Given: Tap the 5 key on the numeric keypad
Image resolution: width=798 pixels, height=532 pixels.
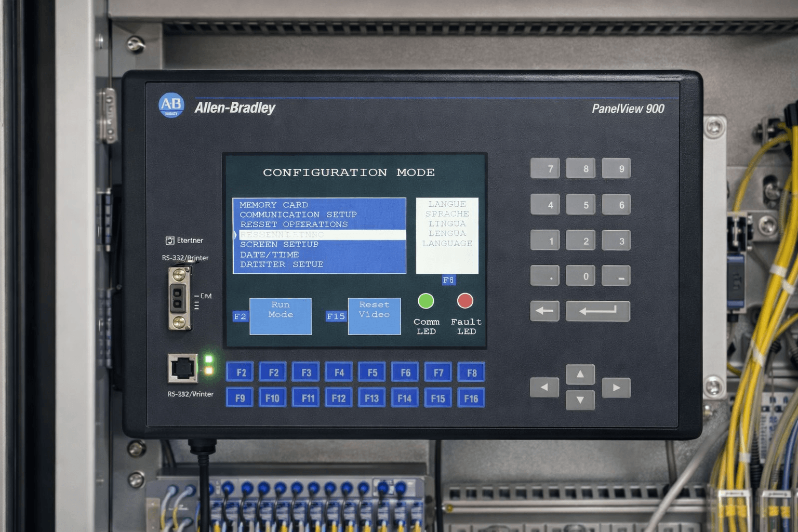Looking at the screenshot, I should click(581, 205).
